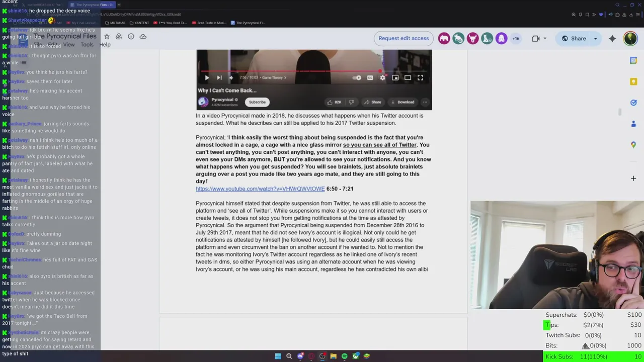This screenshot has height=362, width=644.
Task: Click the Pyrocynical channel avatar
Action: point(203,102)
